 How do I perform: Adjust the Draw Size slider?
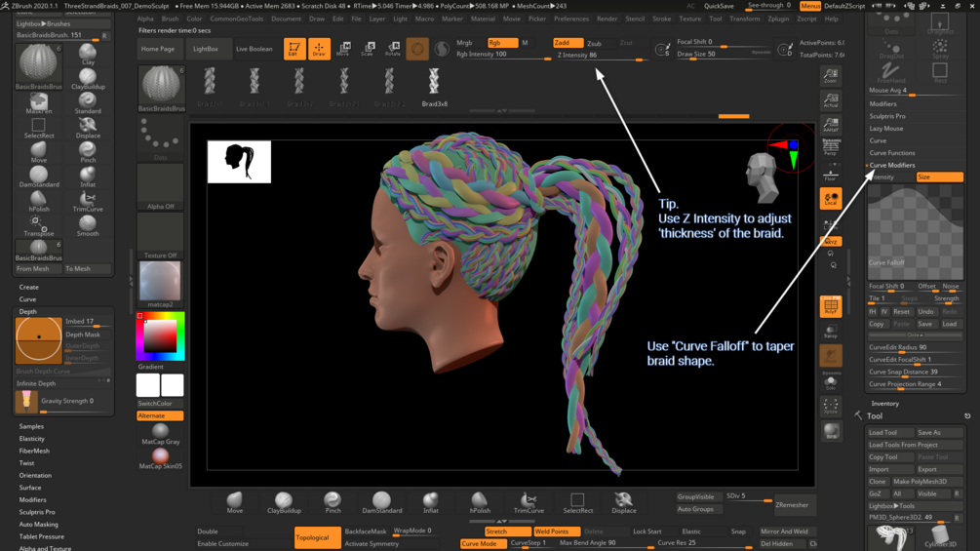(724, 55)
